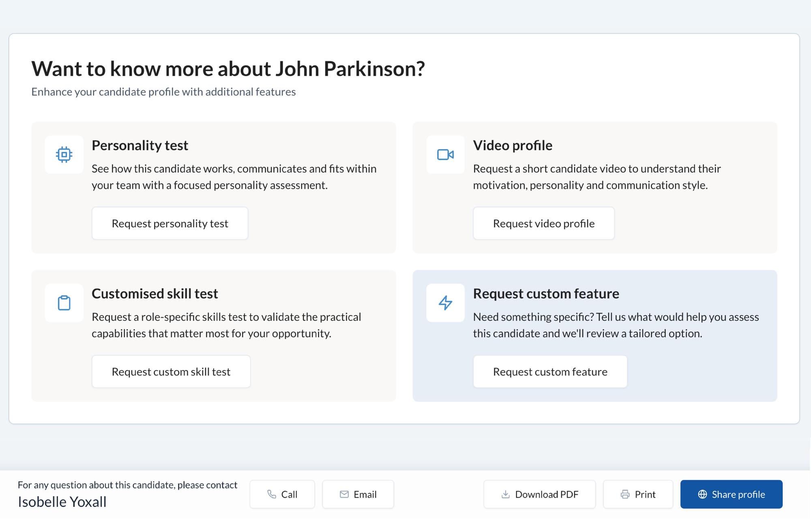The height and width of the screenshot is (532, 811).
Task: Share profile with others
Action: (732, 494)
